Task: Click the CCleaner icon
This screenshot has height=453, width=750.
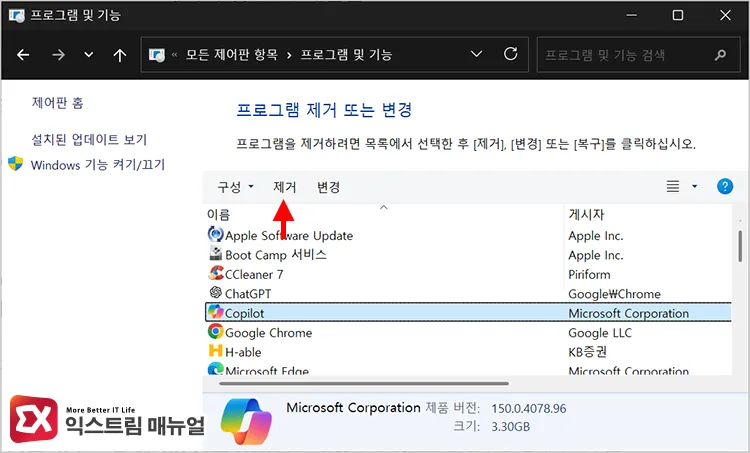Action: [x=216, y=273]
